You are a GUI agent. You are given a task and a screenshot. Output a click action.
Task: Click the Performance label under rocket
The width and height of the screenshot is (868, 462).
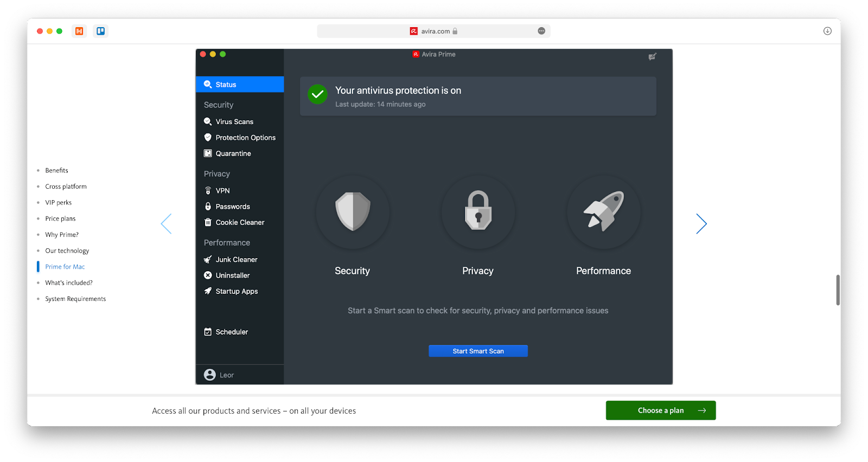603,271
